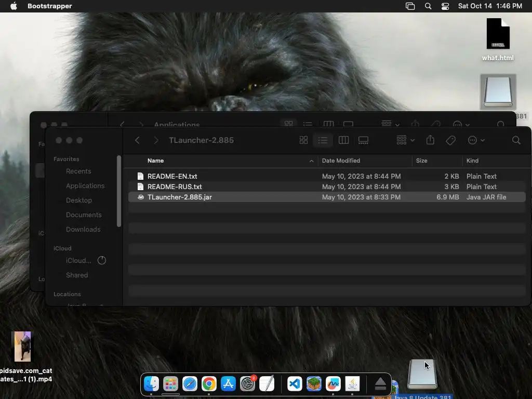This screenshot has width=532, height=399.
Task: Click the Java app in the Dock
Action: pyautogui.click(x=353, y=384)
